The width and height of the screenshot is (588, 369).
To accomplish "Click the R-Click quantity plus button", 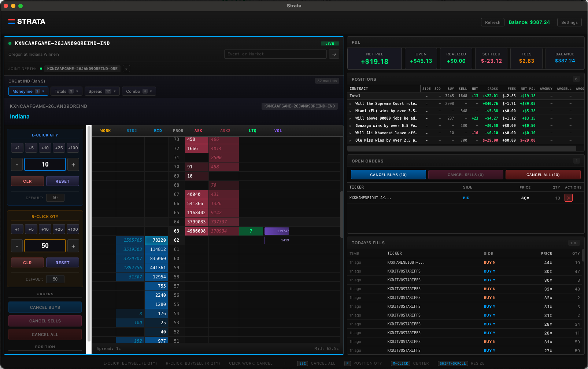I will pos(73,246).
